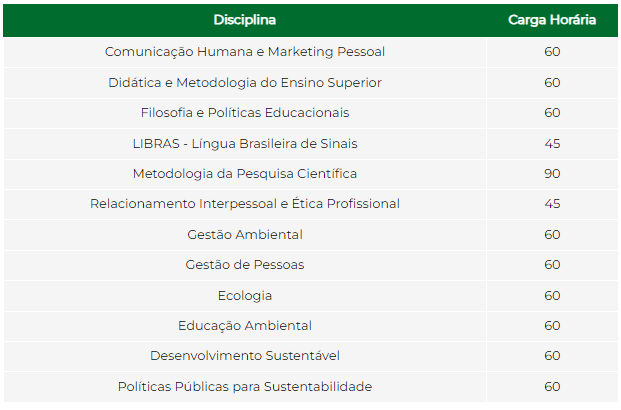Select the Ecologia discipline
Image resolution: width=621 pixels, height=410 pixels.
click(244, 295)
